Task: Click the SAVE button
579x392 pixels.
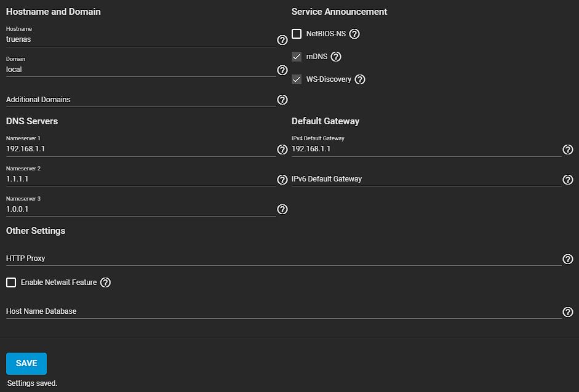Action: 26,364
